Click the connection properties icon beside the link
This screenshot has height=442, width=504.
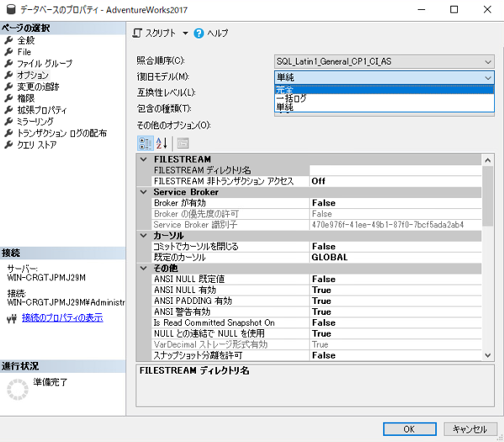click(12, 318)
